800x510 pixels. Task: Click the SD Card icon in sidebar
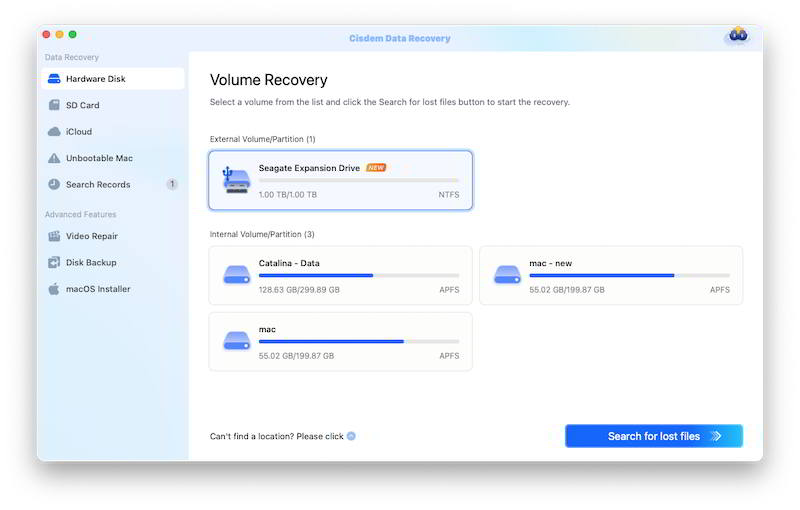(54, 105)
